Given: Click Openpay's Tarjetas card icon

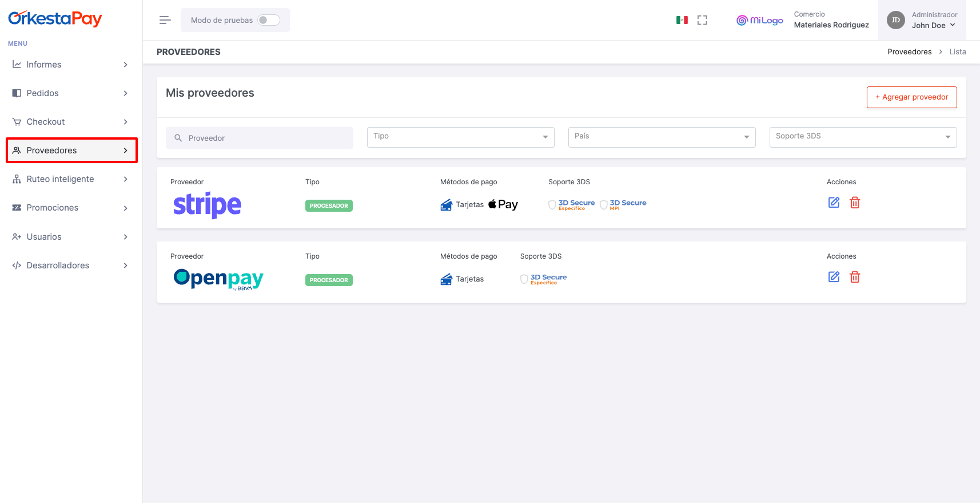Looking at the screenshot, I should pyautogui.click(x=447, y=279).
